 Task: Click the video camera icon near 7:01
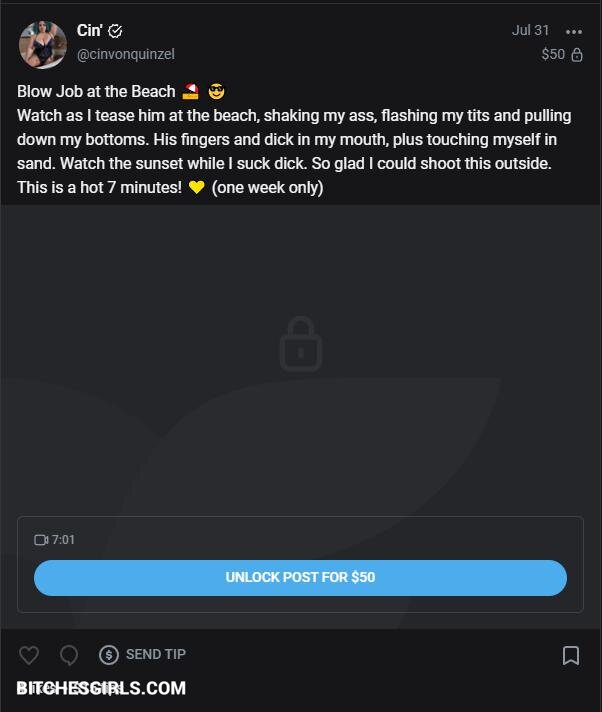click(41, 540)
